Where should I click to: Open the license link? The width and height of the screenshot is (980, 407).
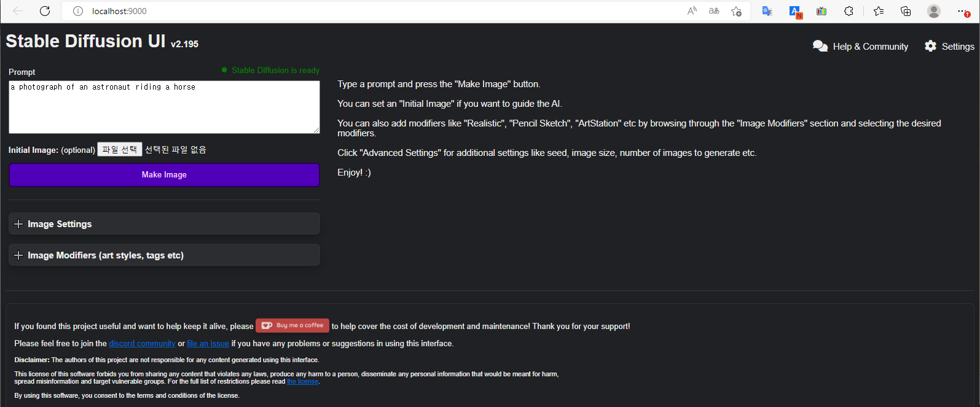(302, 382)
